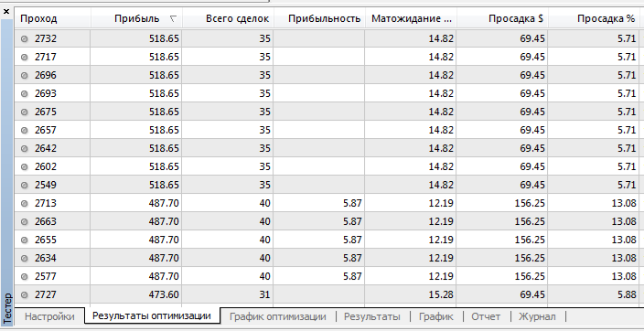Click the pass icon for row 2634
This screenshot has width=644, height=331.
24,258
